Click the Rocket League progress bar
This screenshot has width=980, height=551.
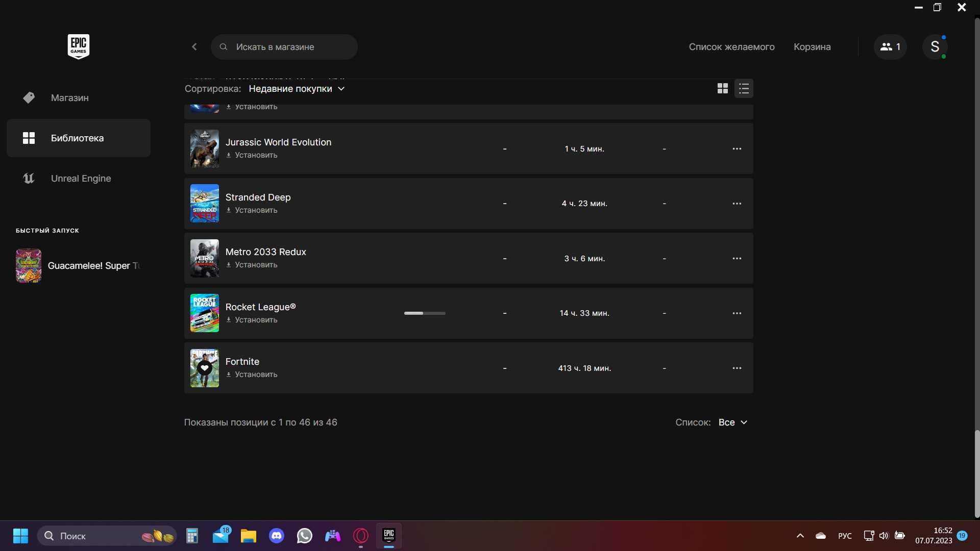425,313
